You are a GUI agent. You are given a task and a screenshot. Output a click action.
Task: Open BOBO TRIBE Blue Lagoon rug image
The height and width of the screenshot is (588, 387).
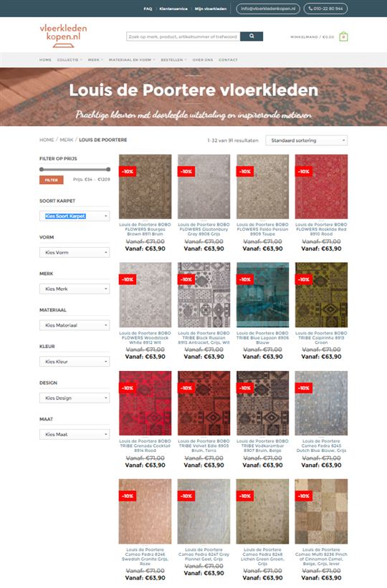click(263, 295)
